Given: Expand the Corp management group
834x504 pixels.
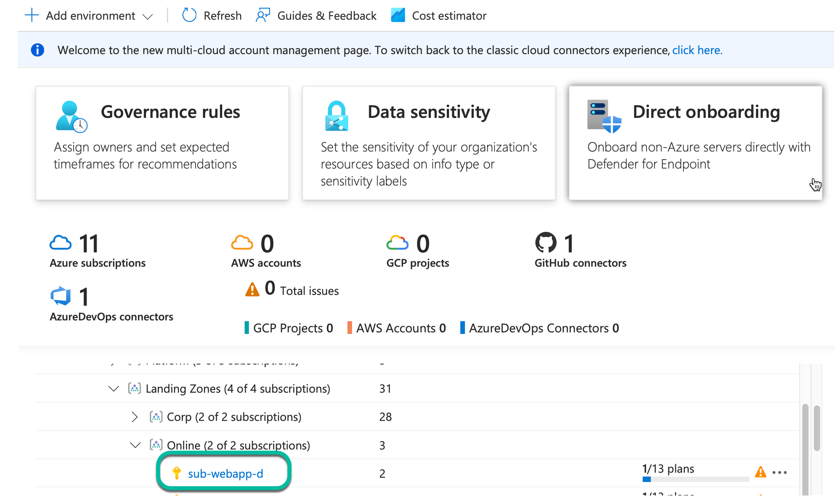Looking at the screenshot, I should click(134, 417).
